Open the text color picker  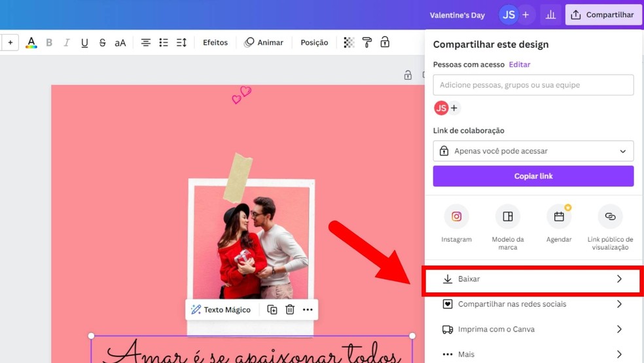[31, 43]
